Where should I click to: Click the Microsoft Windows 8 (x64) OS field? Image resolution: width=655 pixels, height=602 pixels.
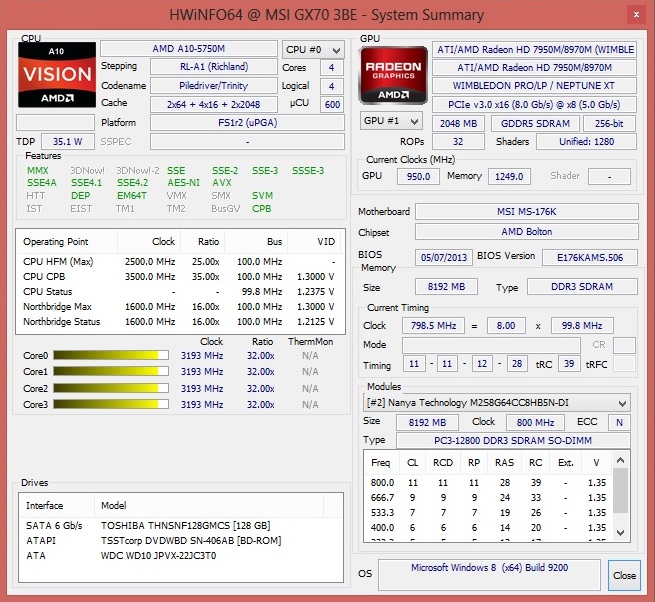coord(489,575)
